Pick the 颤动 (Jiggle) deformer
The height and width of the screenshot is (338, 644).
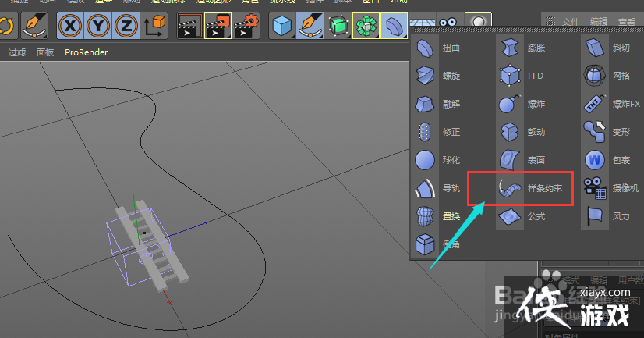pos(522,132)
